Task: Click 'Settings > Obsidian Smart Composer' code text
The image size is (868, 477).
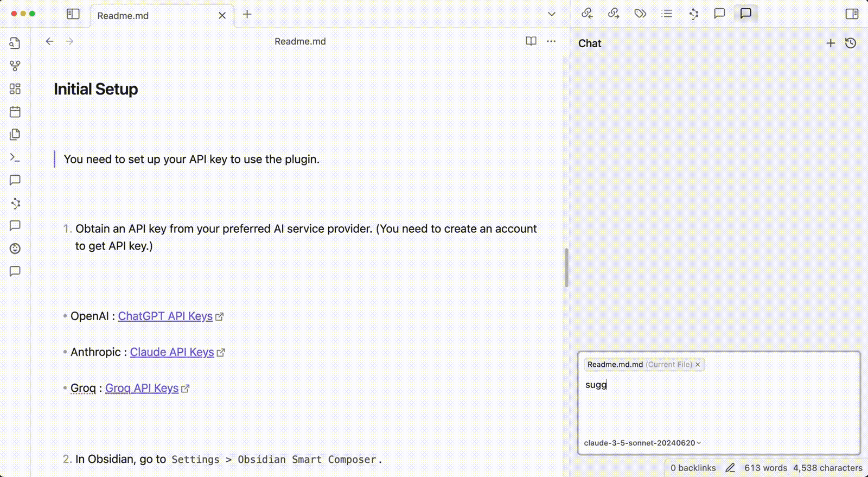Action: [x=274, y=459]
